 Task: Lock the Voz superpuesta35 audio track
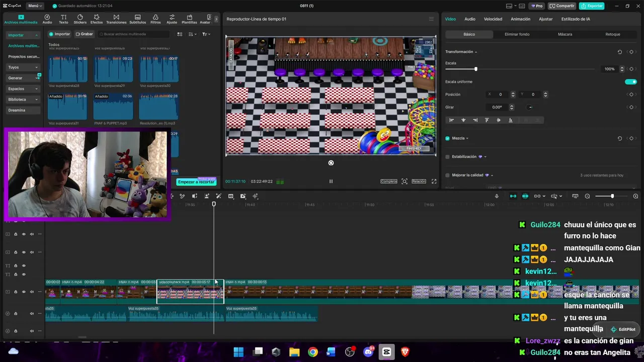[16, 314]
